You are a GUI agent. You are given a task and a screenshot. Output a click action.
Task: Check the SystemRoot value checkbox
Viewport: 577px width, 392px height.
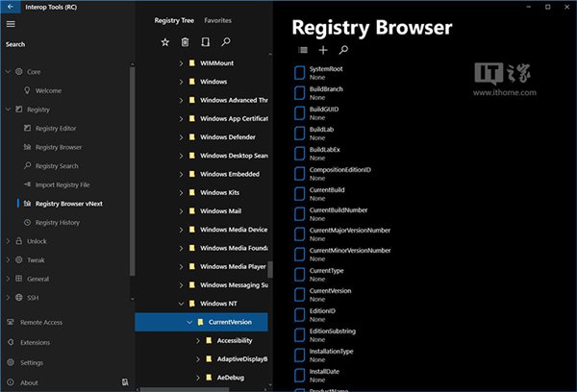(x=299, y=73)
